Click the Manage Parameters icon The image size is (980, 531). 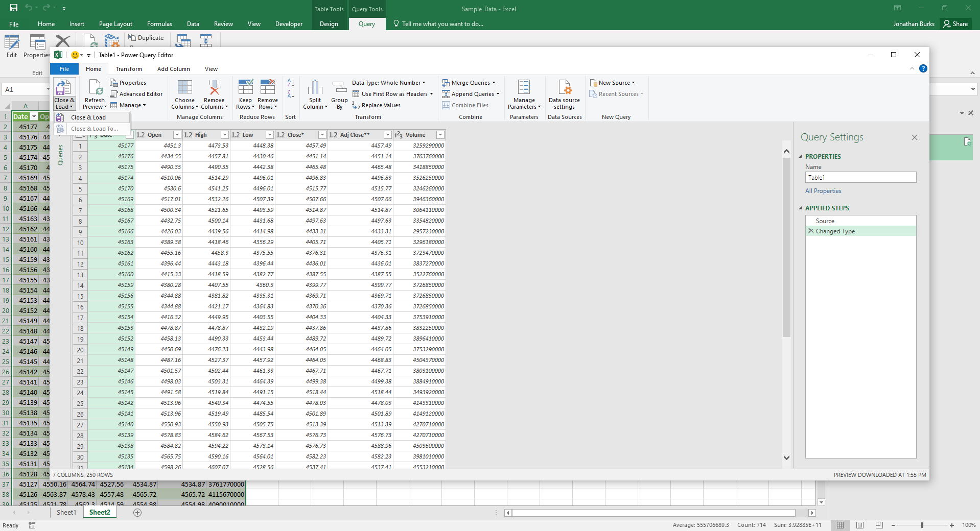point(524,87)
